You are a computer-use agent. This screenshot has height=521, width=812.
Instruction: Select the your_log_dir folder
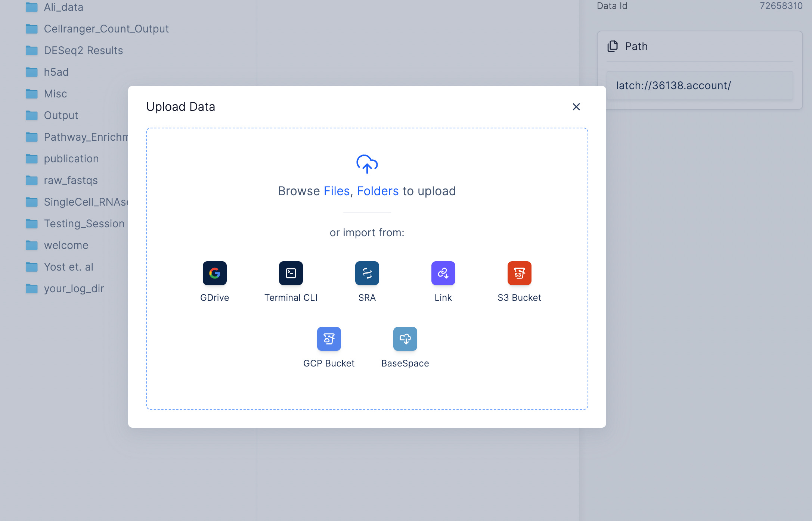65,288
